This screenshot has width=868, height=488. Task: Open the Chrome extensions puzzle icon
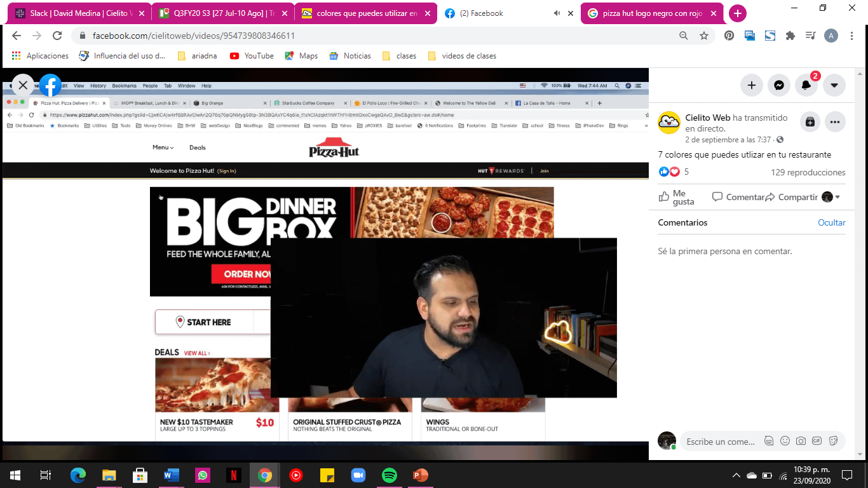pyautogui.click(x=790, y=36)
